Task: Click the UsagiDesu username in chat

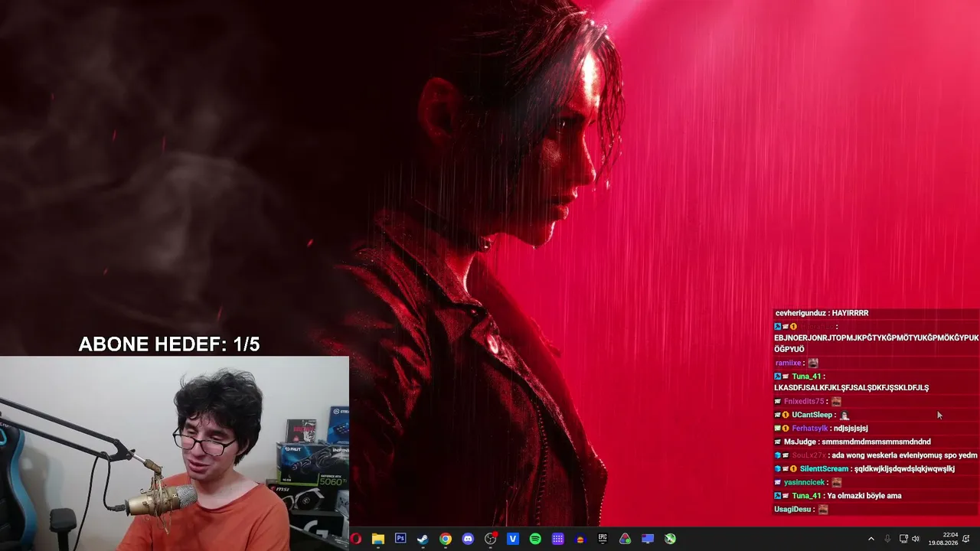Action: click(793, 510)
